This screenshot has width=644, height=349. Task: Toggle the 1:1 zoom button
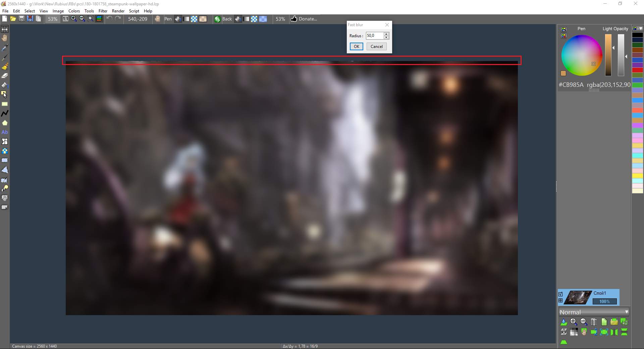pos(65,19)
